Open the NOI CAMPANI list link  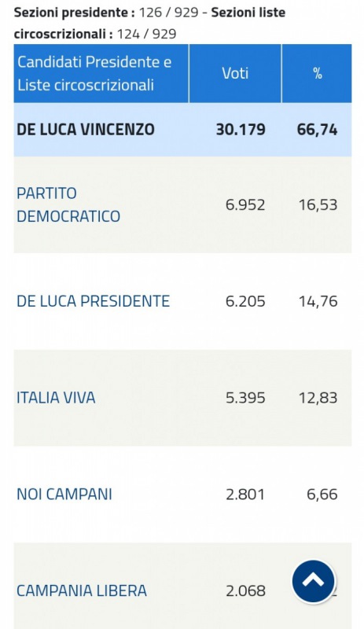pos(64,495)
